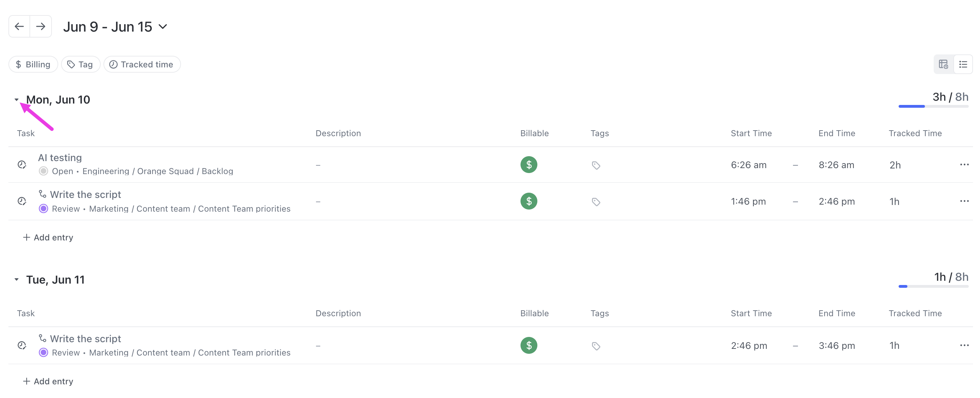The height and width of the screenshot is (398, 980).
Task: Click clock icon beside Monday's Write the script
Action: (x=22, y=201)
